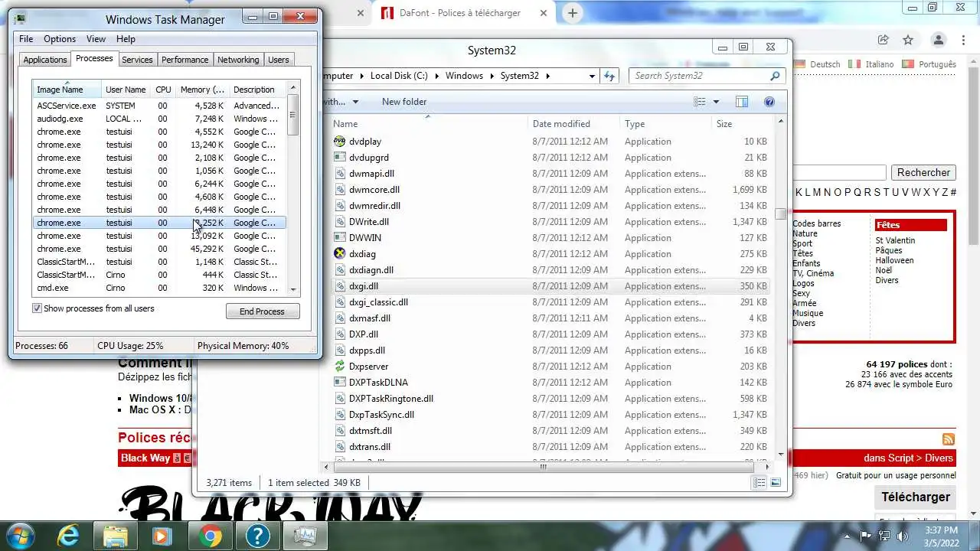Image resolution: width=980 pixels, height=551 pixels.
Task: Select the dxdiag yellow X icon
Action: (x=340, y=254)
